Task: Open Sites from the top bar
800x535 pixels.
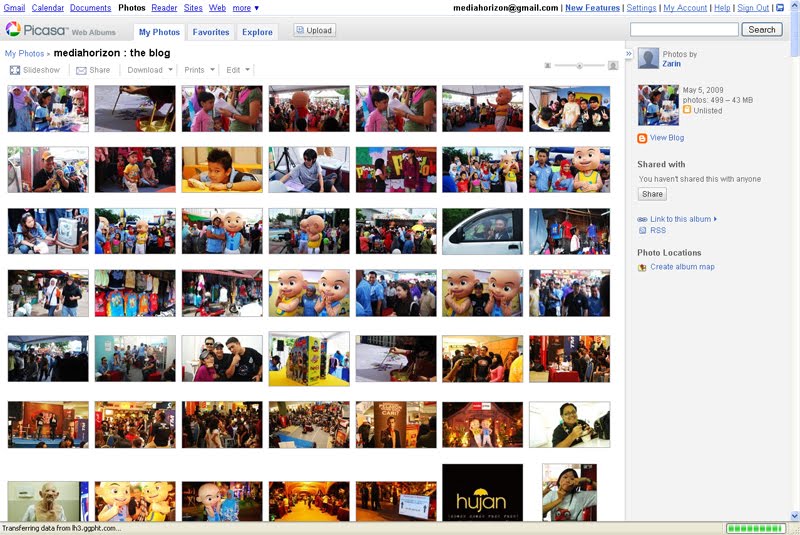Action: click(193, 8)
